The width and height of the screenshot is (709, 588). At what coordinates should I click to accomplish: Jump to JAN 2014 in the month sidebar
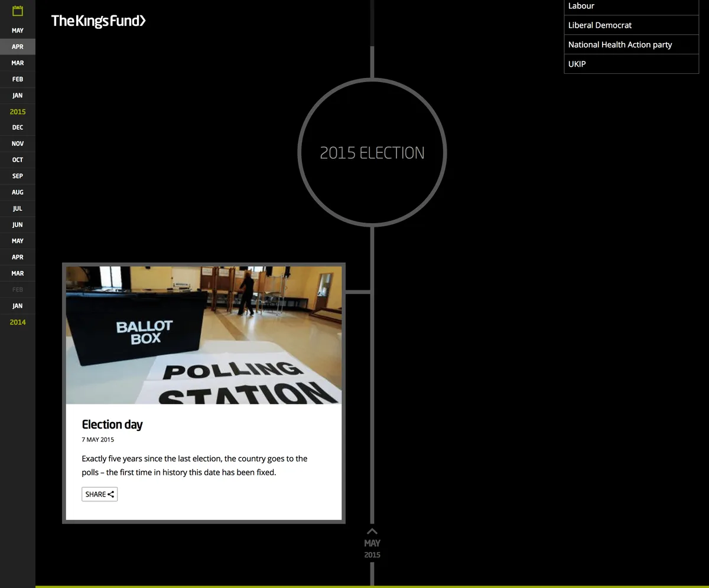point(18,306)
